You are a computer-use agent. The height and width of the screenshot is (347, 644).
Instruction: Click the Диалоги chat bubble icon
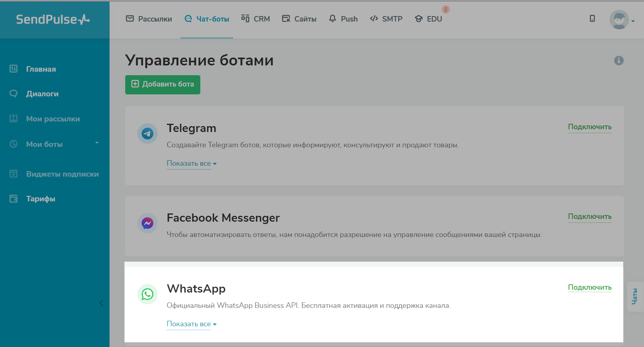pos(14,94)
